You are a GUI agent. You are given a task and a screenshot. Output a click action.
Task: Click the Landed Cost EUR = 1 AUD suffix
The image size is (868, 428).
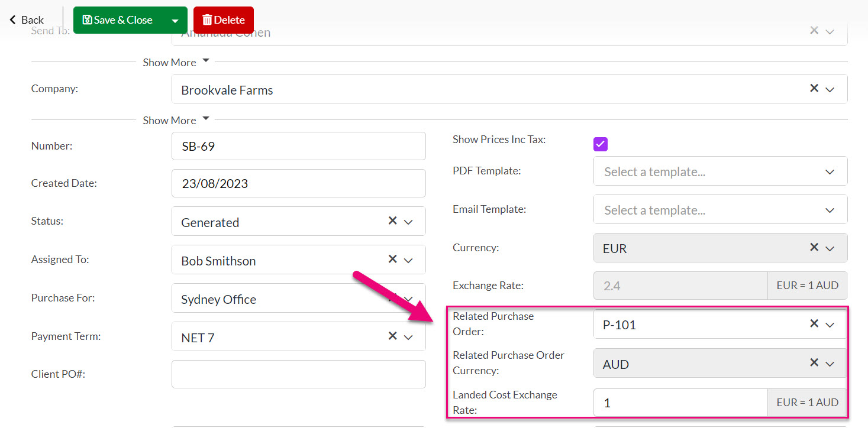[808, 403]
